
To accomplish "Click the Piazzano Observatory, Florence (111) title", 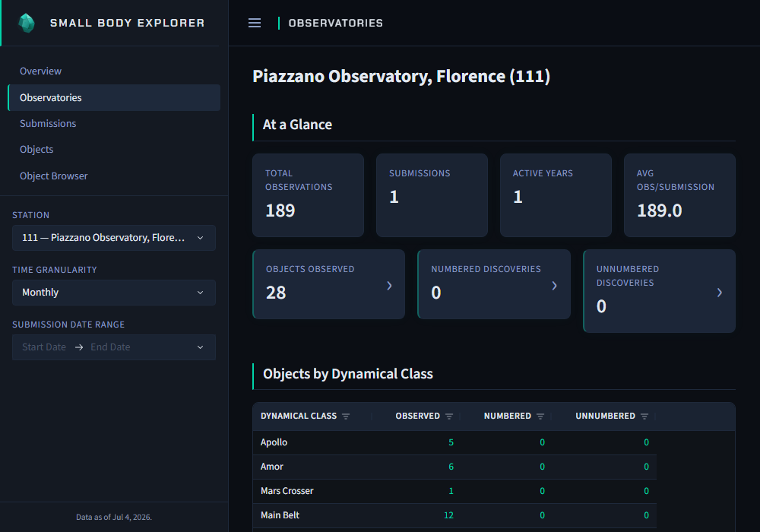I will (x=401, y=76).
